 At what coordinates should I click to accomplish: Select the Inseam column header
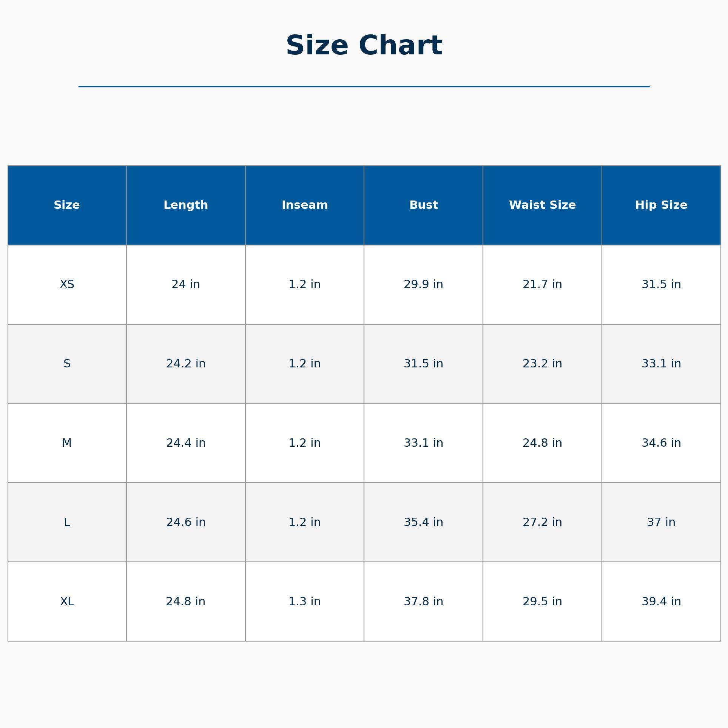click(x=305, y=205)
